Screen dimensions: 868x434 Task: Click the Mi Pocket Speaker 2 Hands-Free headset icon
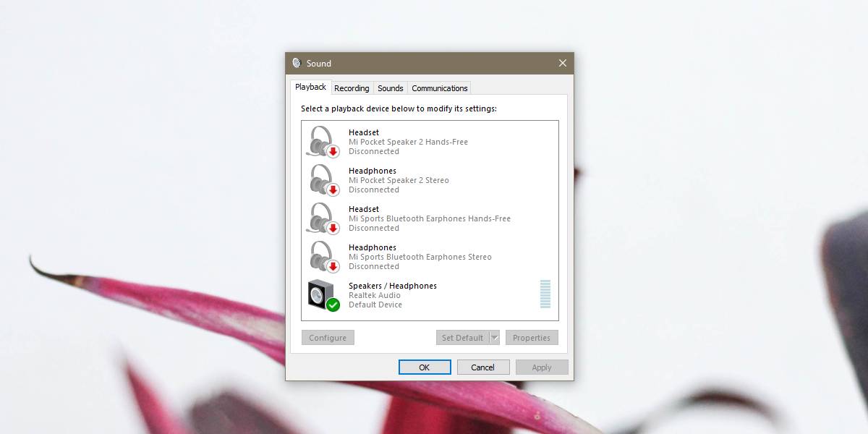(323, 142)
